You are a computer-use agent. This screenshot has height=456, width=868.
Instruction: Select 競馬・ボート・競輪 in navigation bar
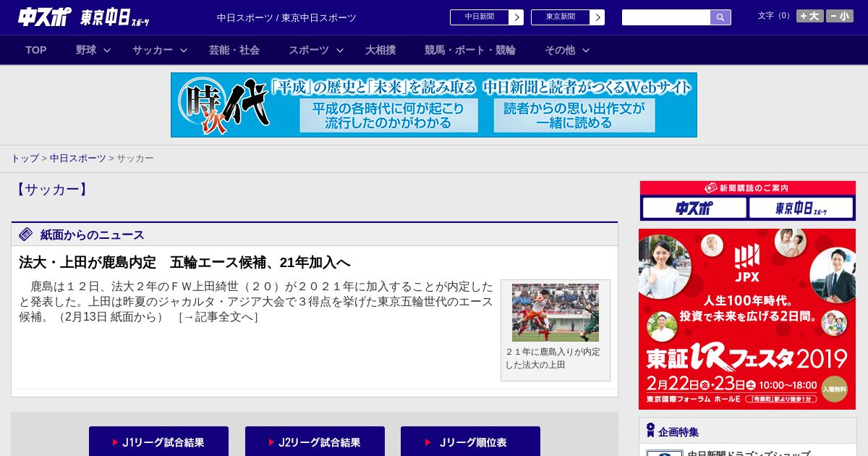470,50
